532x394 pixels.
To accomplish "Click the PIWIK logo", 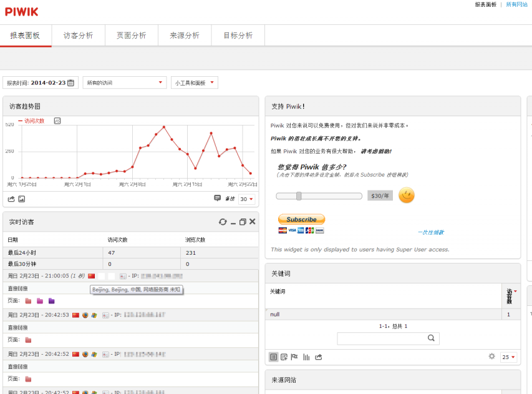I will 21,12.
